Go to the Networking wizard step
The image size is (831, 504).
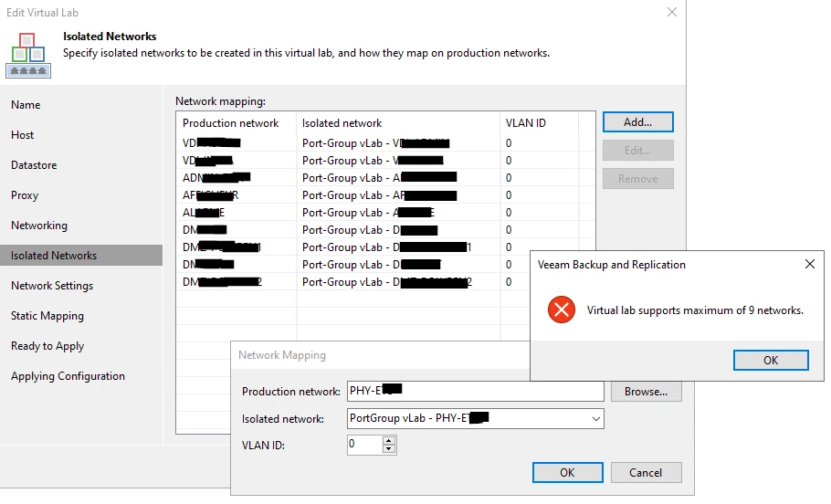[x=39, y=226]
